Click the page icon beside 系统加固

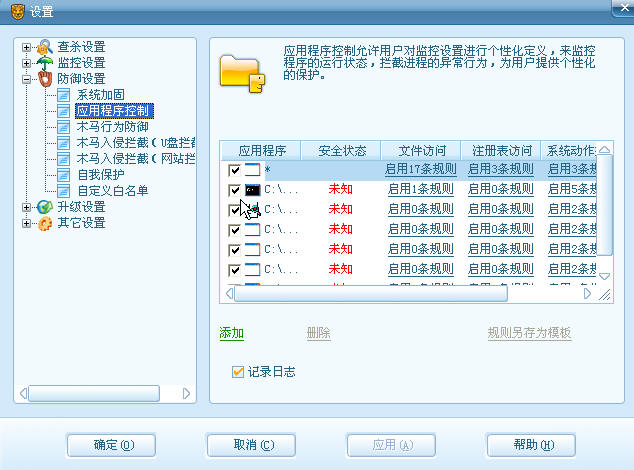pyautogui.click(x=63, y=95)
